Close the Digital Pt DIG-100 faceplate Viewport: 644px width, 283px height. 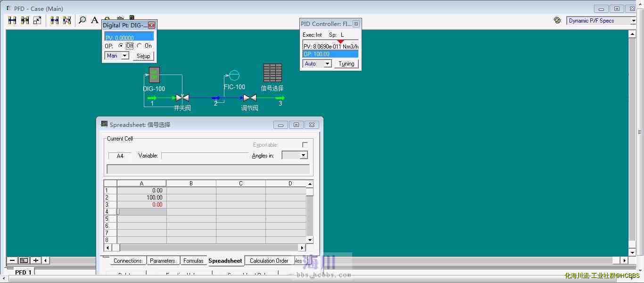click(x=151, y=25)
